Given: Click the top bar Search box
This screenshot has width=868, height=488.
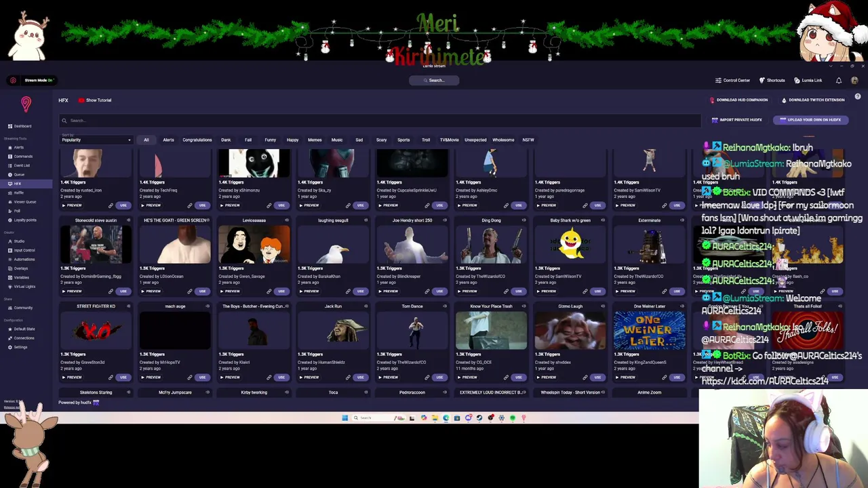Looking at the screenshot, I should (x=434, y=80).
